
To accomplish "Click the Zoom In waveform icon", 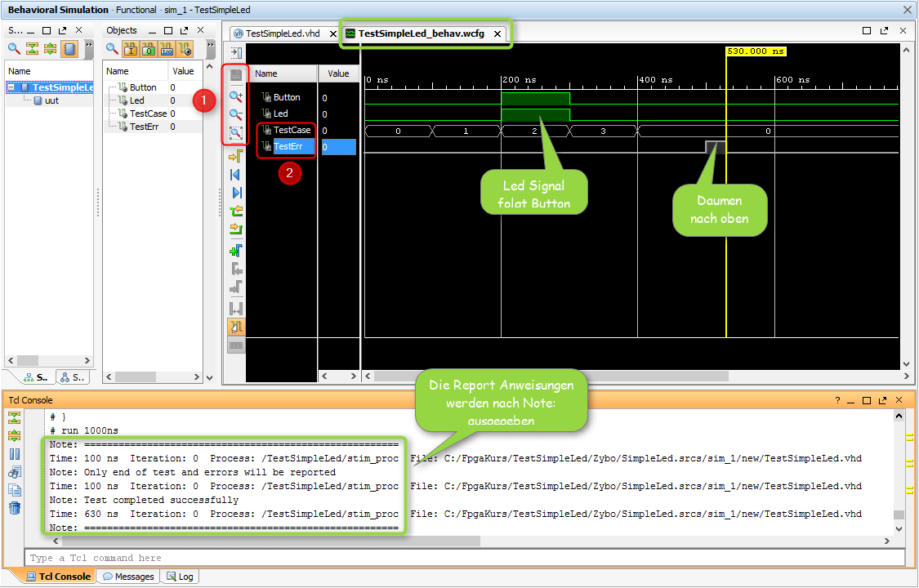I will (x=236, y=96).
